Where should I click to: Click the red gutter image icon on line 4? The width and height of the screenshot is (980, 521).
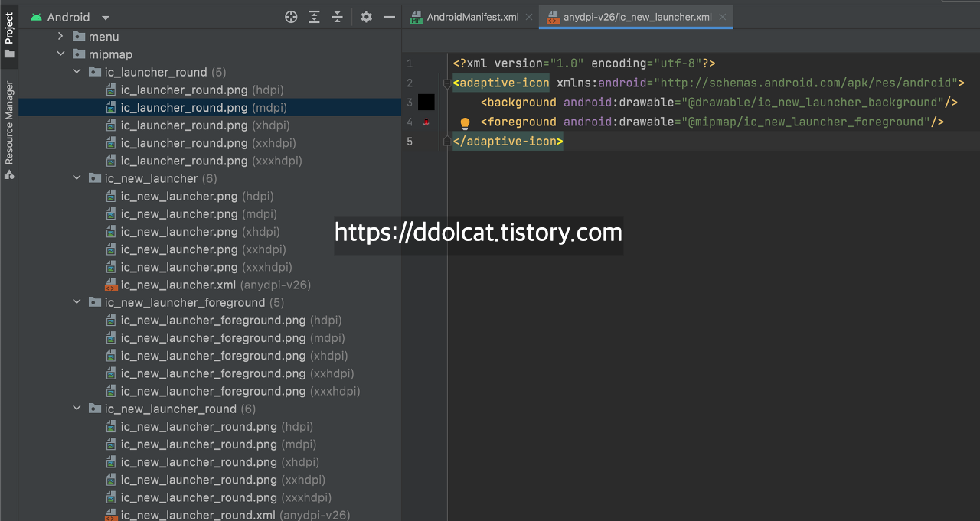[426, 122]
